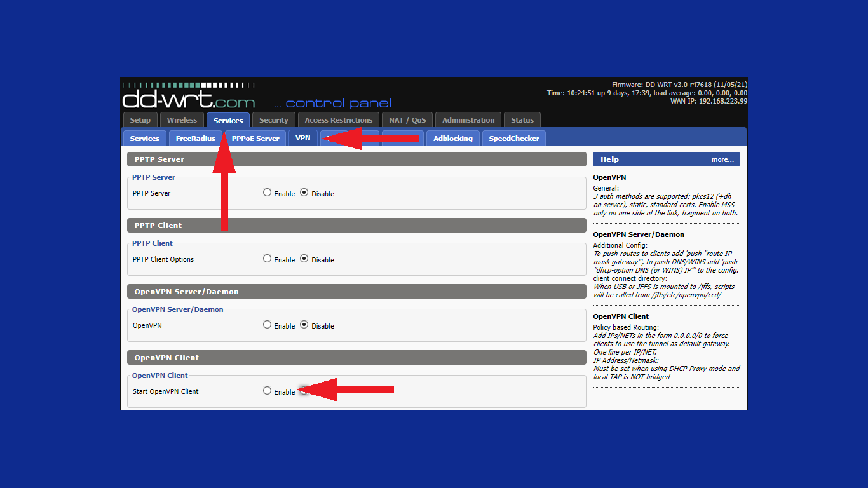Click the PPTP Server section header
The height and width of the screenshot is (488, 868).
point(356,159)
